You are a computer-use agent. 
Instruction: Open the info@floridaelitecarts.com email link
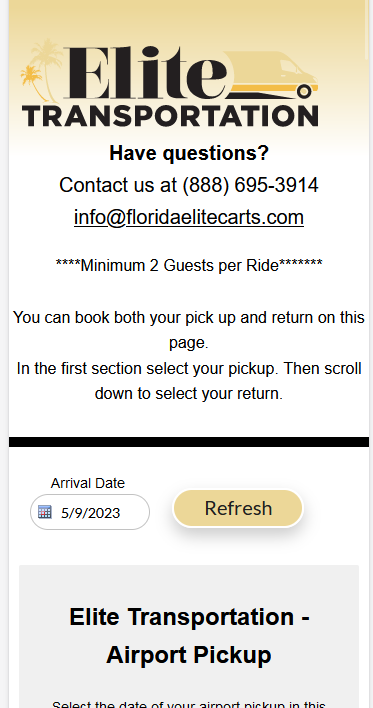pos(189,217)
